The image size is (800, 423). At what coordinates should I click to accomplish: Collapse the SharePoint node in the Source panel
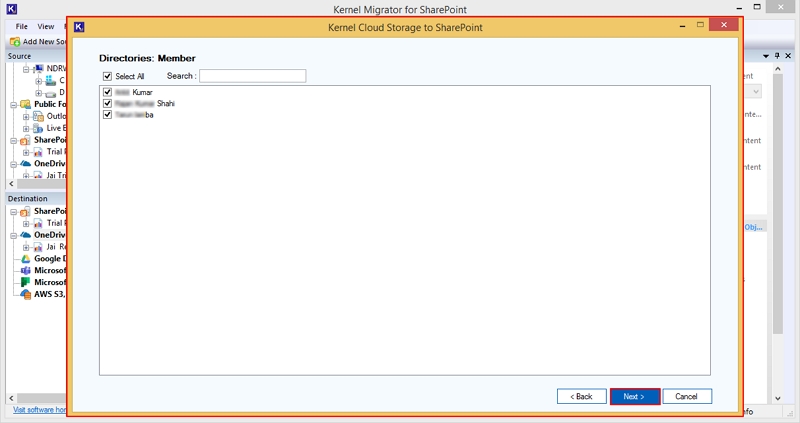click(14, 141)
